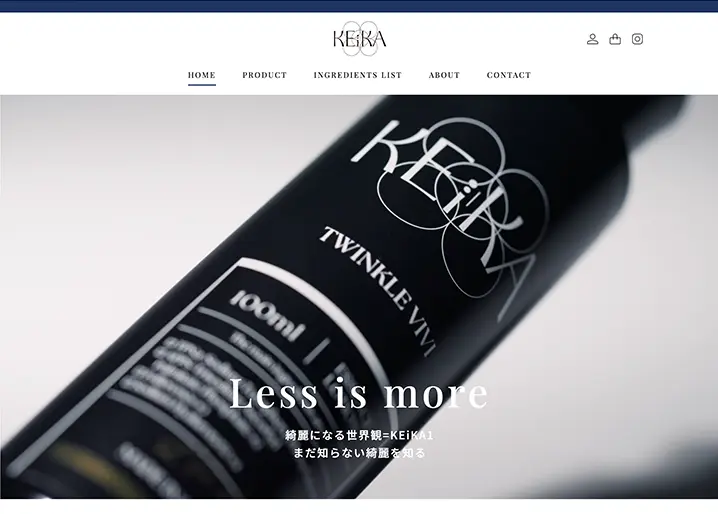Click the KEiKA logo in the header

point(360,39)
